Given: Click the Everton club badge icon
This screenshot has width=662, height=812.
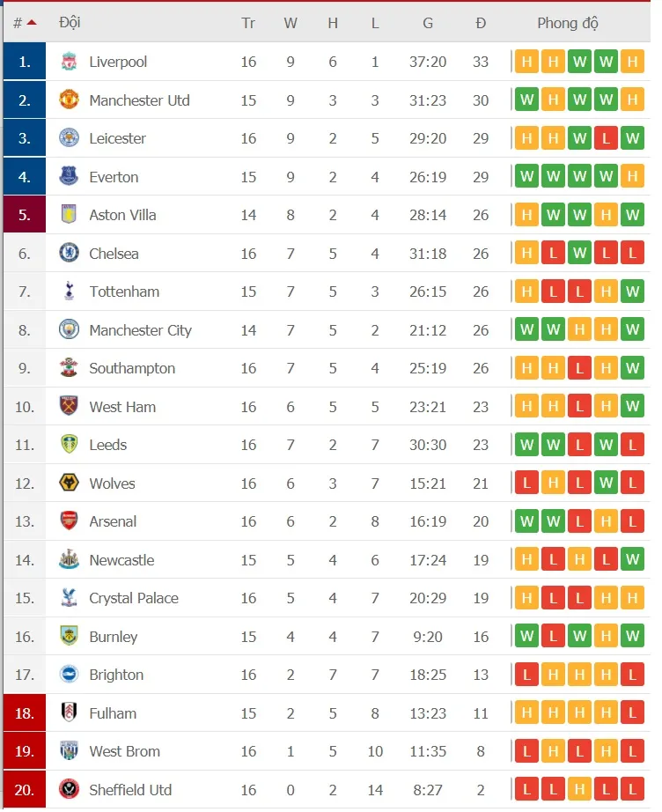Looking at the screenshot, I should (x=69, y=177).
